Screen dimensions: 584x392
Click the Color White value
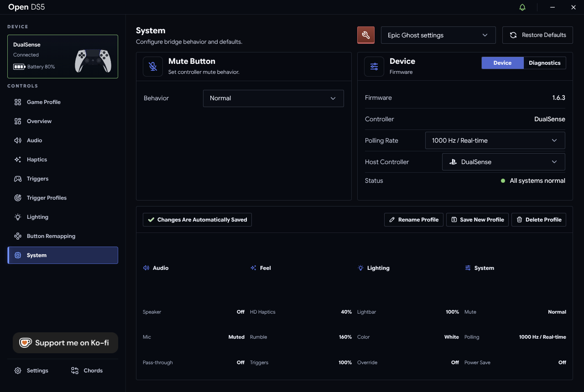(x=452, y=337)
